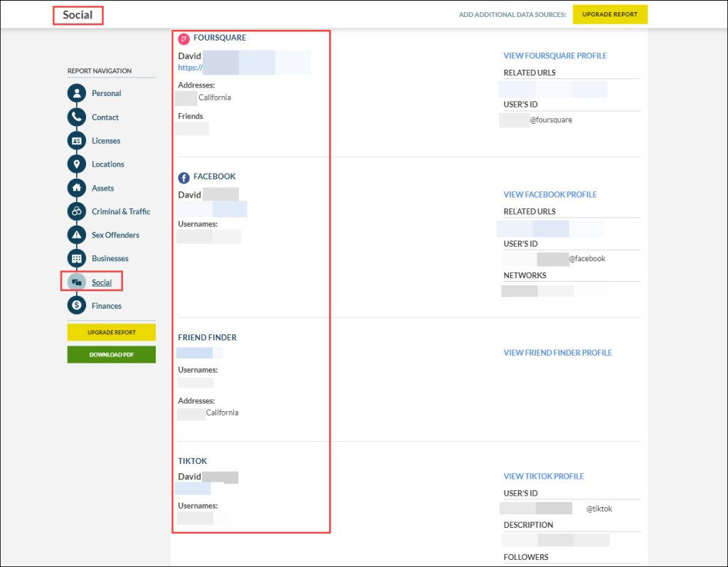This screenshot has width=728, height=567.
Task: Go to Criminal & Traffic section
Action: [x=121, y=211]
